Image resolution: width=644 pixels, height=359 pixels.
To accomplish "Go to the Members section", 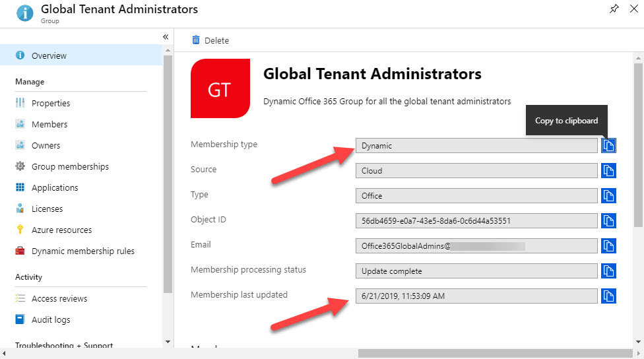I will coord(49,125).
